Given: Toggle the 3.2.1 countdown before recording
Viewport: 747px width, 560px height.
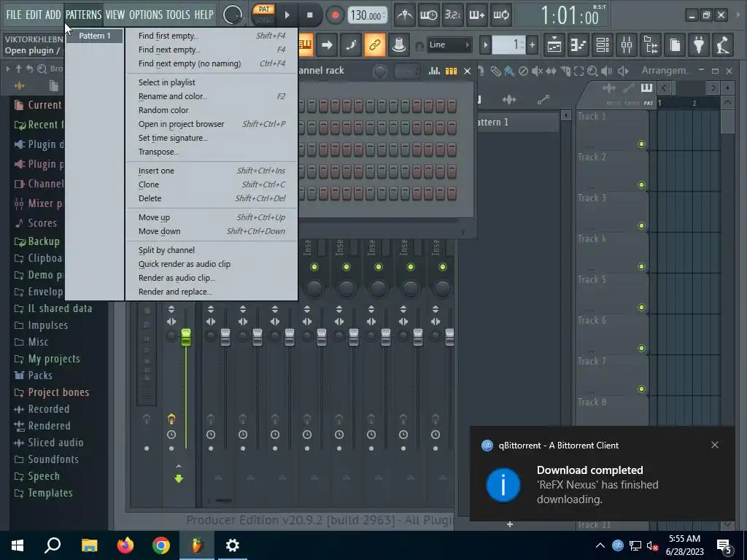Looking at the screenshot, I should click(452, 15).
